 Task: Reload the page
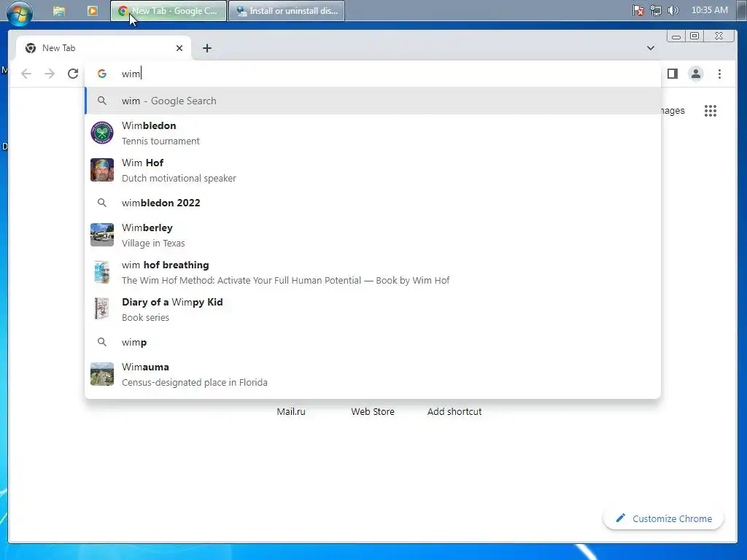click(72, 74)
